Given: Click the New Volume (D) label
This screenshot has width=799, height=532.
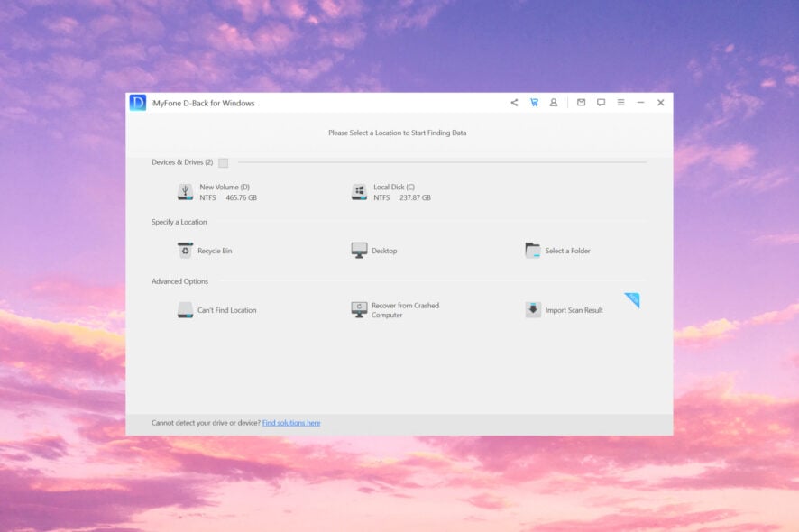Looking at the screenshot, I should click(225, 187).
